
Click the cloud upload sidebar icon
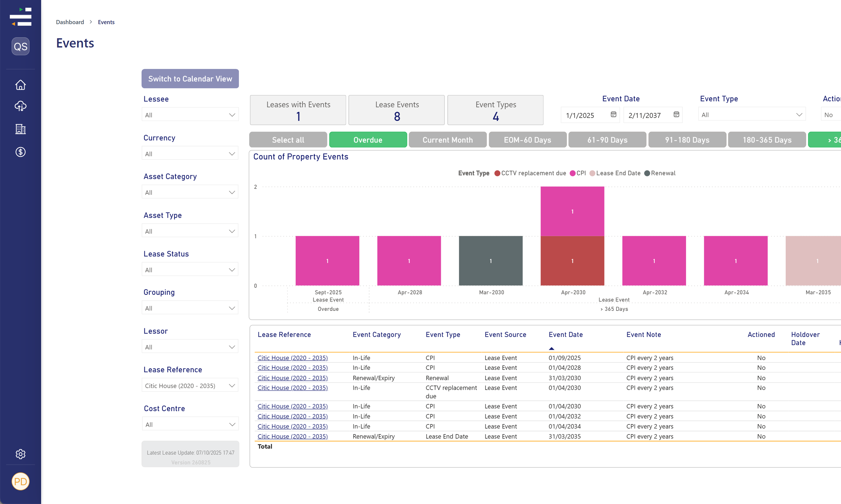[x=20, y=106]
